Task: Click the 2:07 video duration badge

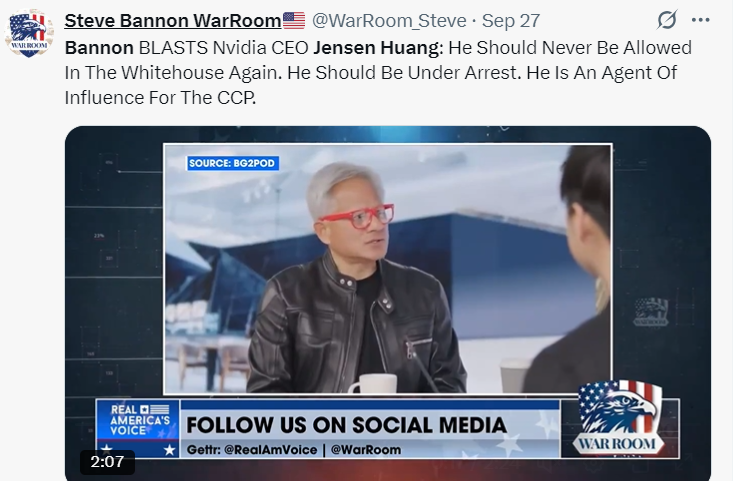Action: coord(107,462)
